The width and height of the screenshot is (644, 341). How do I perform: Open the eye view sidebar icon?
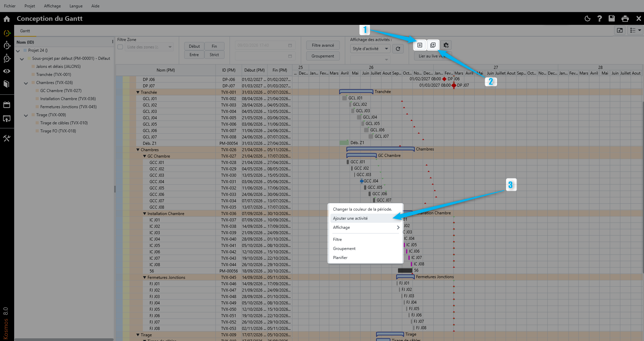(7, 71)
